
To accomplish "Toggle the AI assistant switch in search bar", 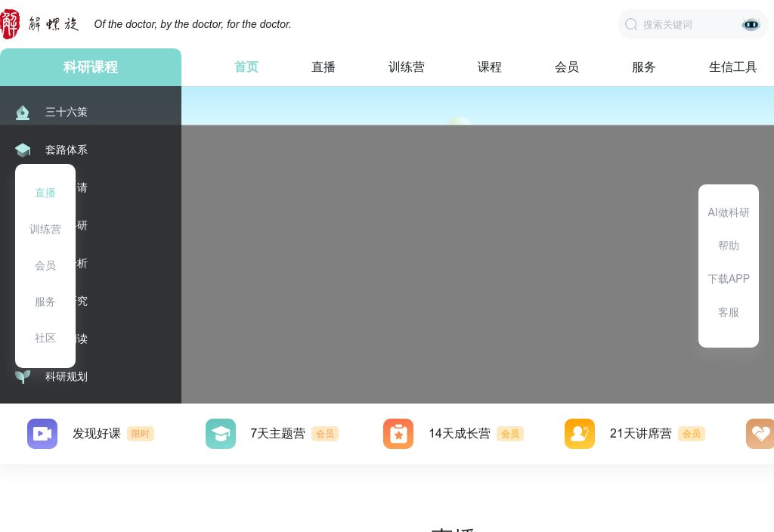I will click(751, 24).
